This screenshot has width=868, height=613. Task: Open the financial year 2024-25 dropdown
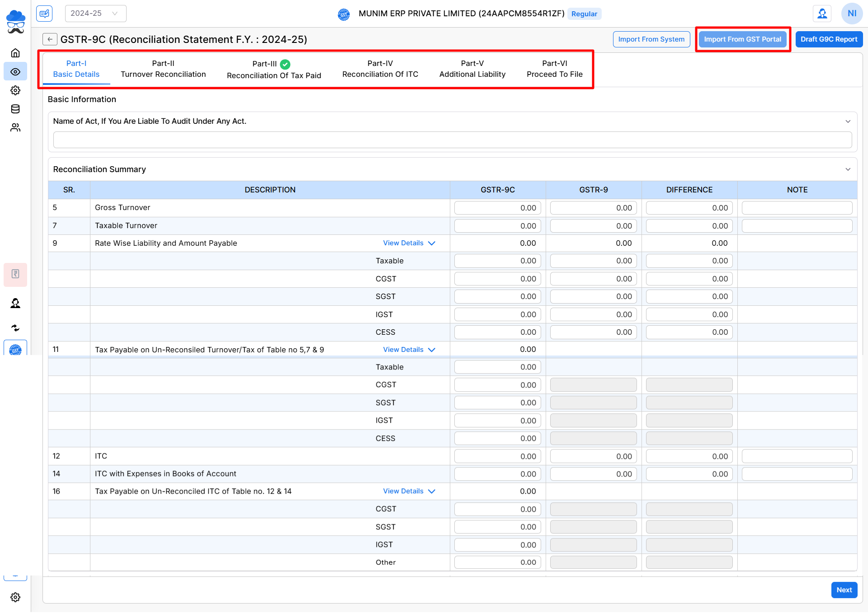point(95,14)
